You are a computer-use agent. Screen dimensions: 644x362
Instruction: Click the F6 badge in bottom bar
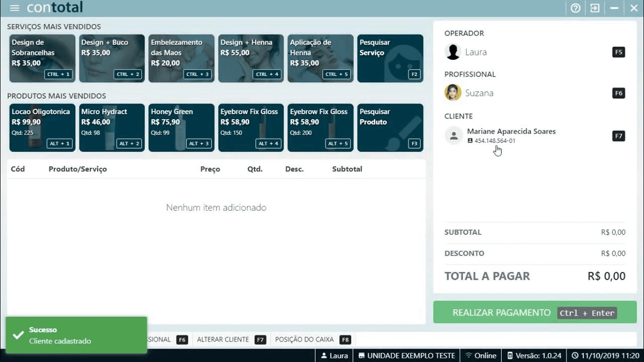coord(182,340)
